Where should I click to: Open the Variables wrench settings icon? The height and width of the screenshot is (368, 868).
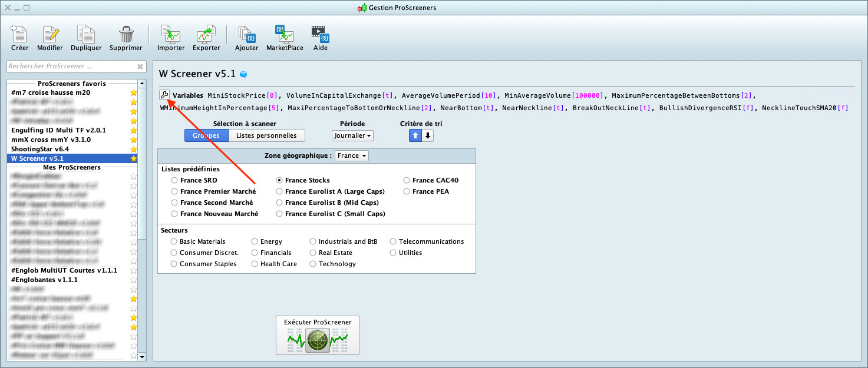[x=164, y=95]
